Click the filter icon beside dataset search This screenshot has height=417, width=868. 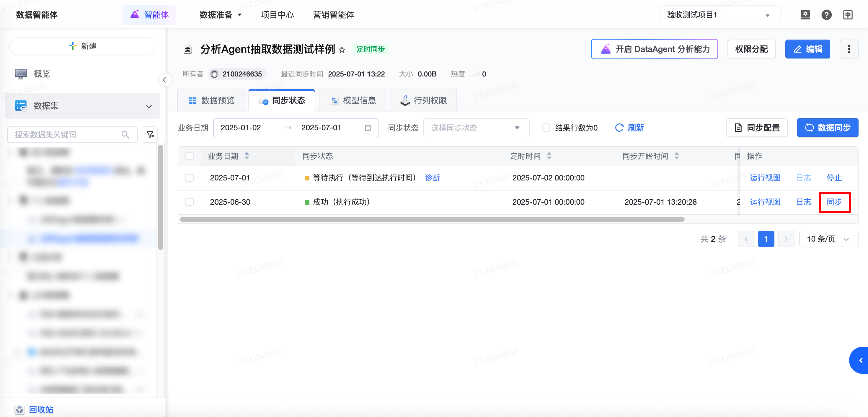(x=150, y=134)
